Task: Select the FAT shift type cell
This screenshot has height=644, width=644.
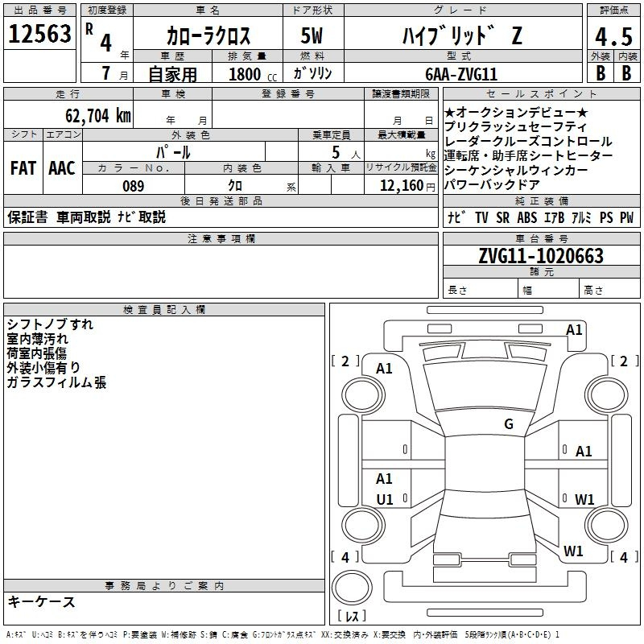Action: click(x=23, y=168)
